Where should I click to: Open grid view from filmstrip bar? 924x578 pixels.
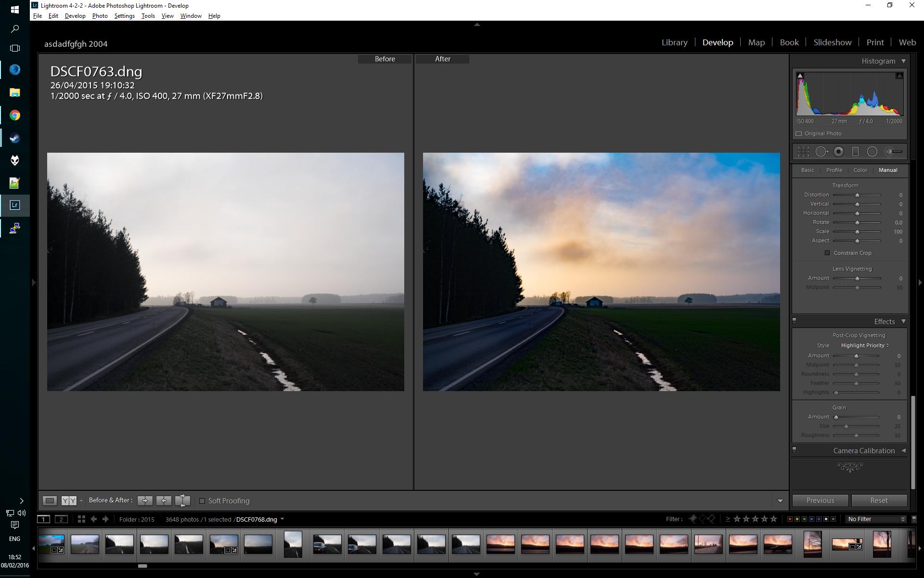pyautogui.click(x=81, y=519)
